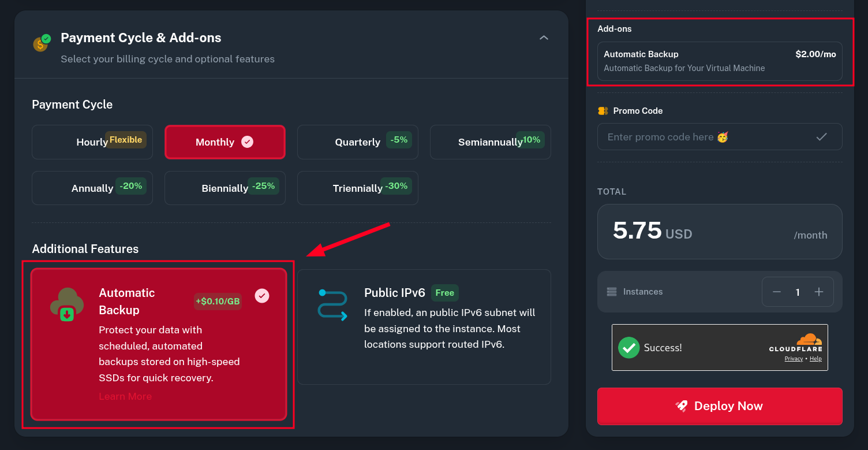Open the Learn More link

tap(125, 396)
